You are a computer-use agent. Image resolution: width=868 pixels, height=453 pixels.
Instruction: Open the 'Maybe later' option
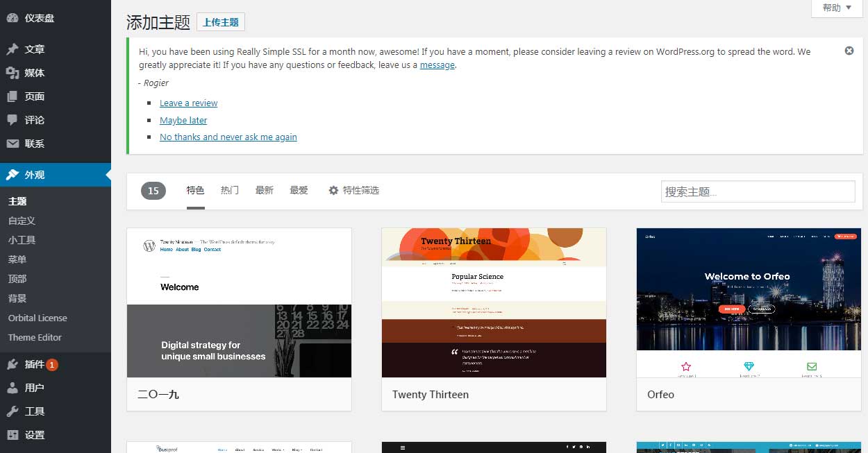183,120
